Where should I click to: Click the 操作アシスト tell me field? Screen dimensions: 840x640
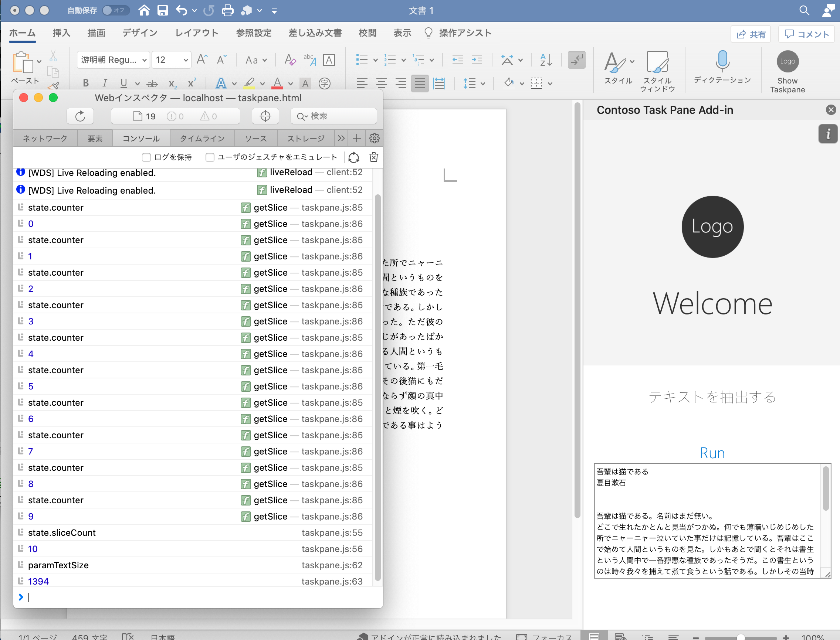point(457,33)
